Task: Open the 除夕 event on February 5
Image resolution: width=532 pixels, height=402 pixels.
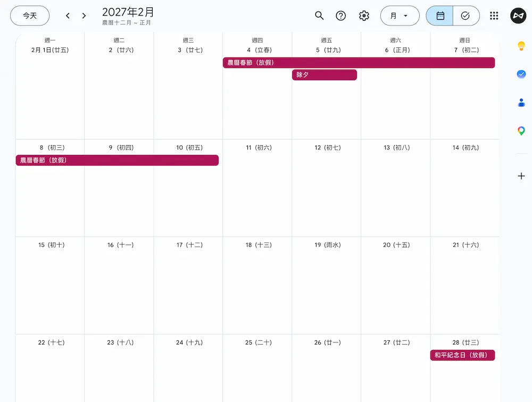Action: pyautogui.click(x=325, y=75)
